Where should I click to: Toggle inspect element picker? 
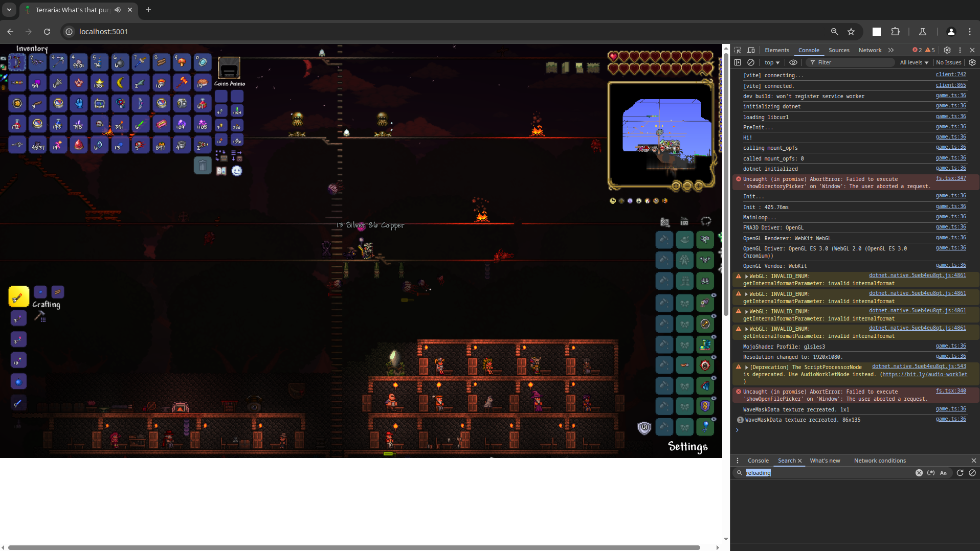pyautogui.click(x=738, y=50)
